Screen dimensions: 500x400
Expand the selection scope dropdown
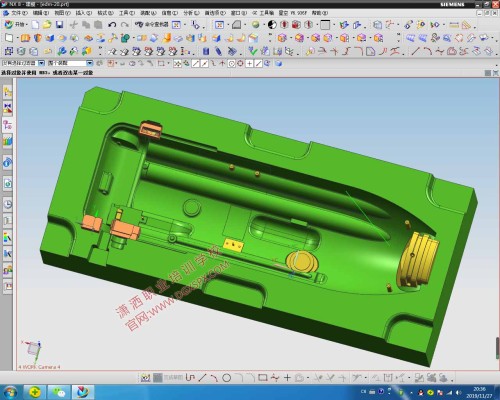click(x=89, y=63)
